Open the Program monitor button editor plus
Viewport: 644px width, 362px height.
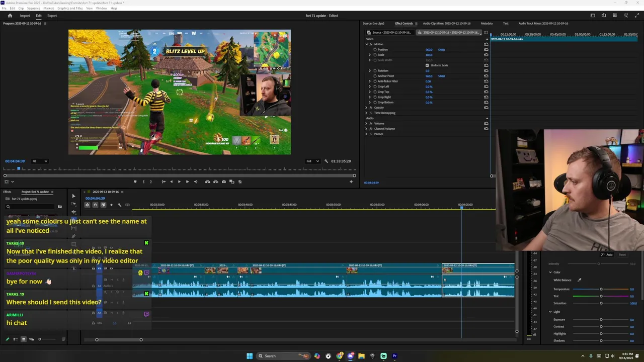pyautogui.click(x=351, y=182)
